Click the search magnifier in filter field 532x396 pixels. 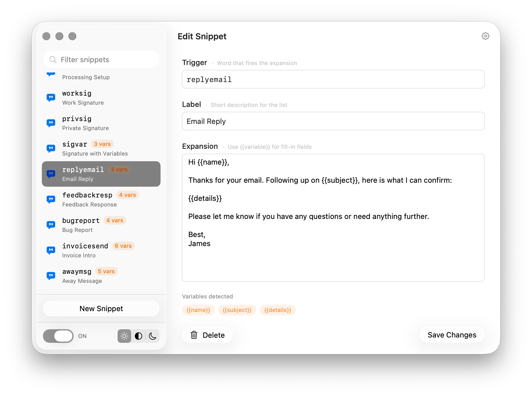coord(53,59)
